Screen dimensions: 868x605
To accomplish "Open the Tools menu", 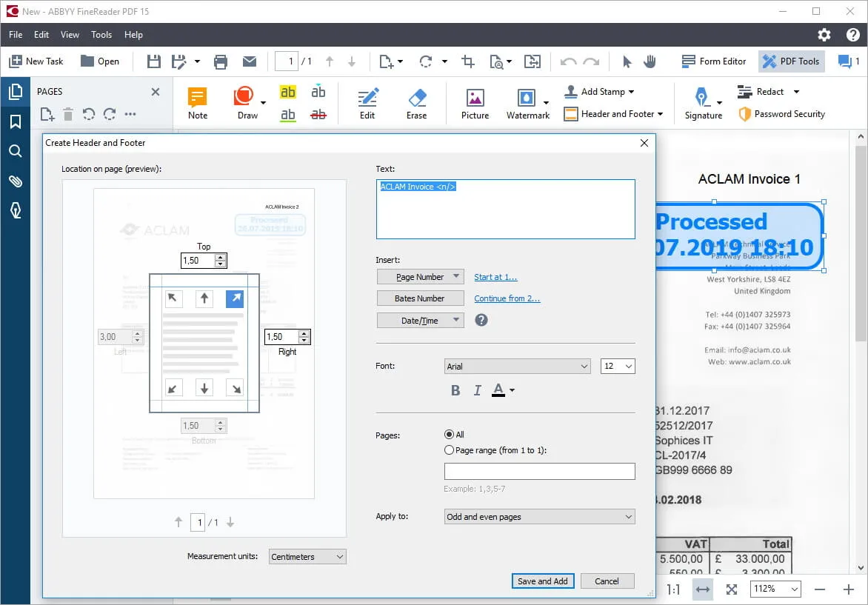I will coord(101,35).
